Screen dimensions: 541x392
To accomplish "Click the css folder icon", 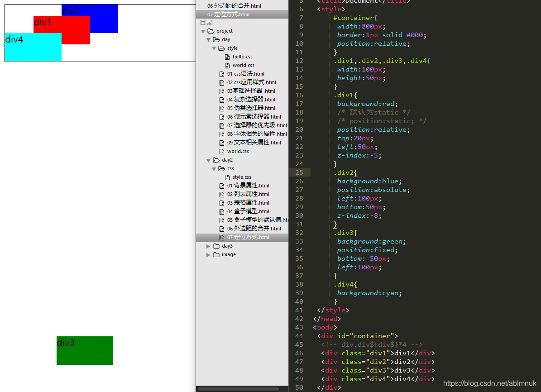I will click(x=222, y=169).
